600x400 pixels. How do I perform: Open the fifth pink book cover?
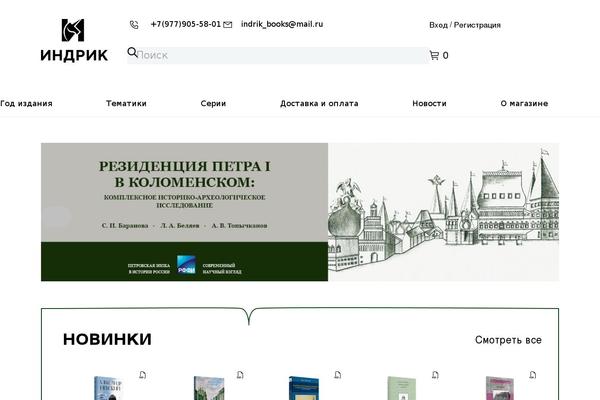tap(499, 388)
